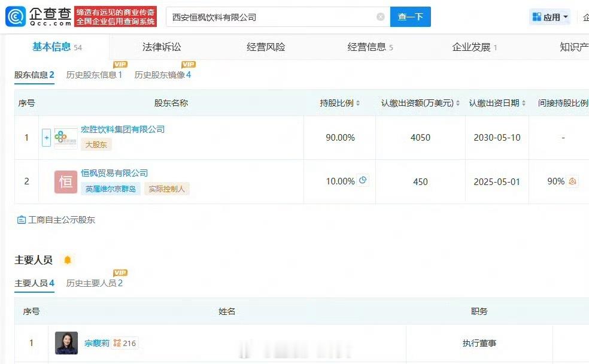Click 工商自主公示股东 link

[62, 220]
